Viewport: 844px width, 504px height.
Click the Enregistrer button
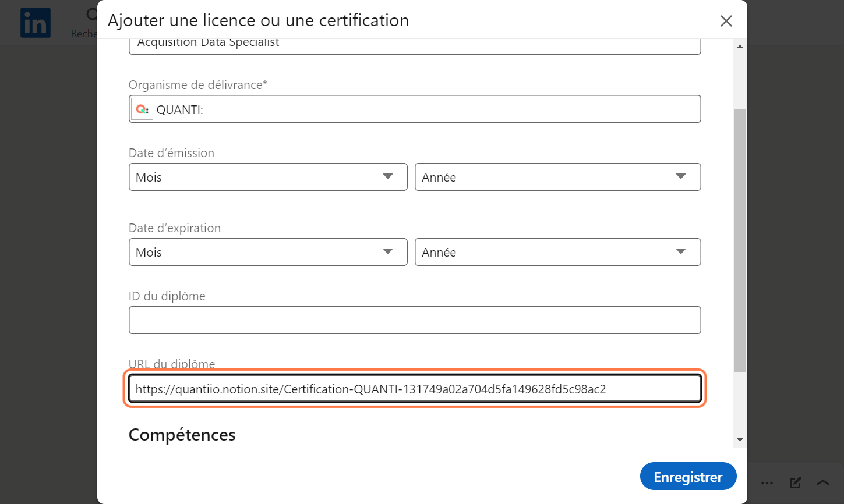pyautogui.click(x=688, y=477)
